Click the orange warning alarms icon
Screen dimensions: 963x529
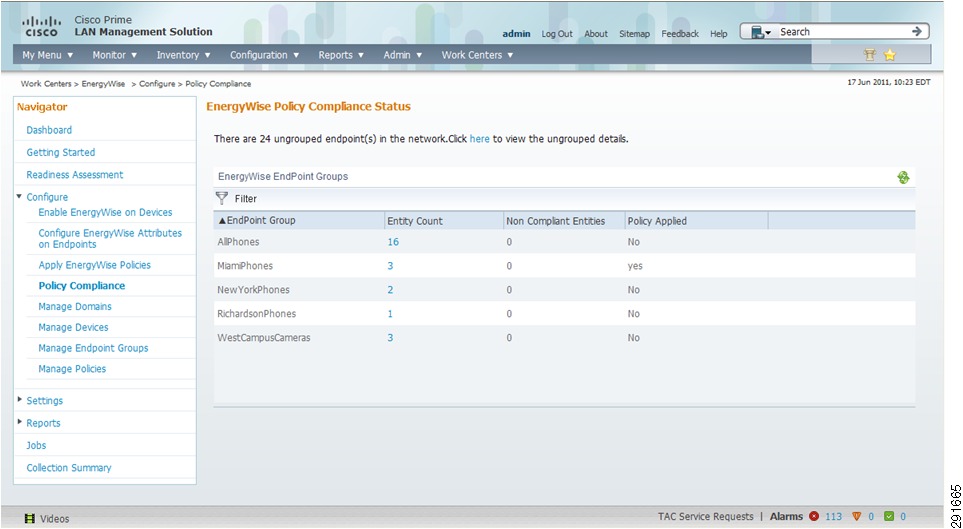click(x=857, y=517)
